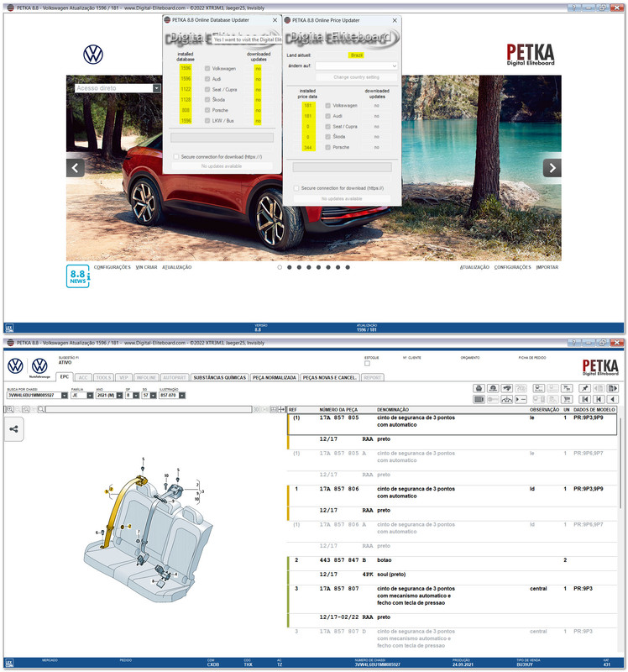628x672 pixels.
Task: Click the VW logo on start screen
Action: pyautogui.click(x=93, y=55)
